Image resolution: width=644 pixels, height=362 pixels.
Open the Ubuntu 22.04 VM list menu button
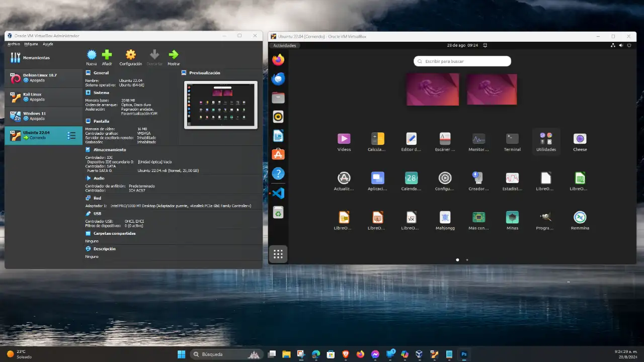tap(71, 135)
